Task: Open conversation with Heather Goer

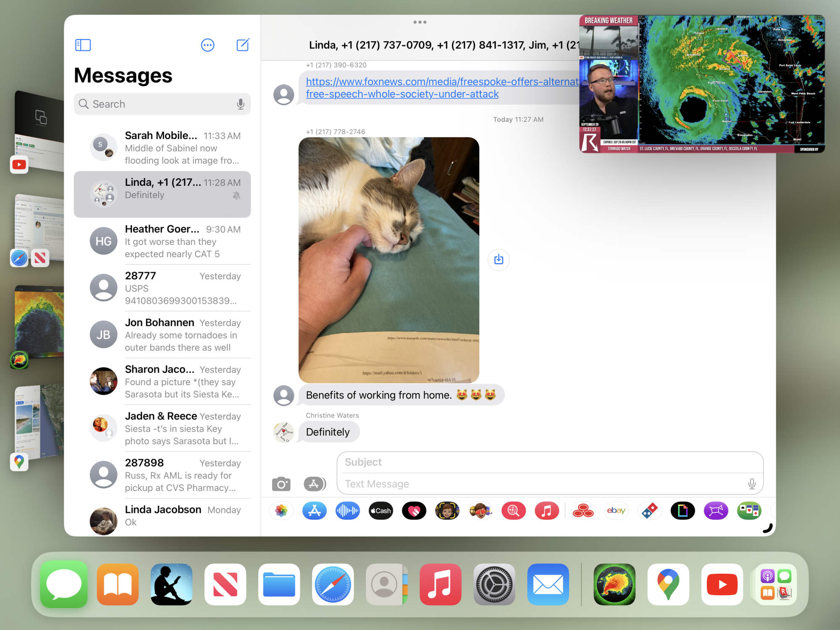Action: (162, 241)
